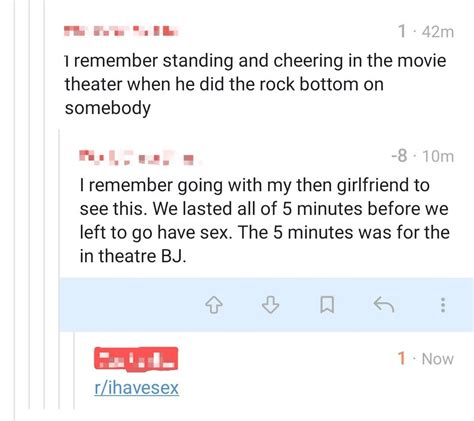Screen dimensions: 474x421
Task: Open first commenter's blurred username
Action: tap(121, 31)
